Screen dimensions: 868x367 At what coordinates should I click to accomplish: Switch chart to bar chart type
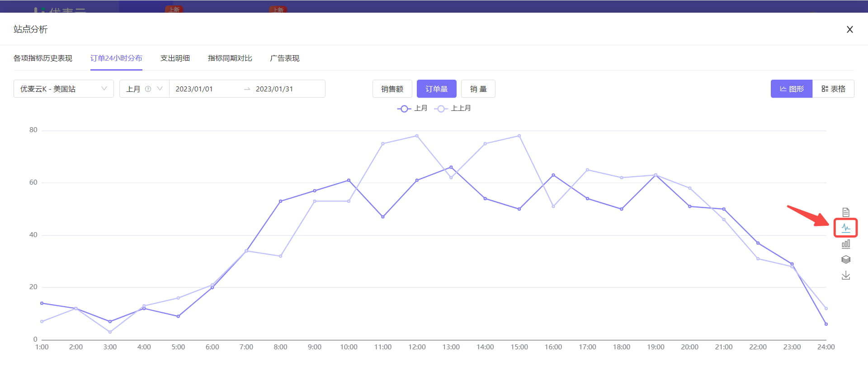pyautogui.click(x=846, y=244)
